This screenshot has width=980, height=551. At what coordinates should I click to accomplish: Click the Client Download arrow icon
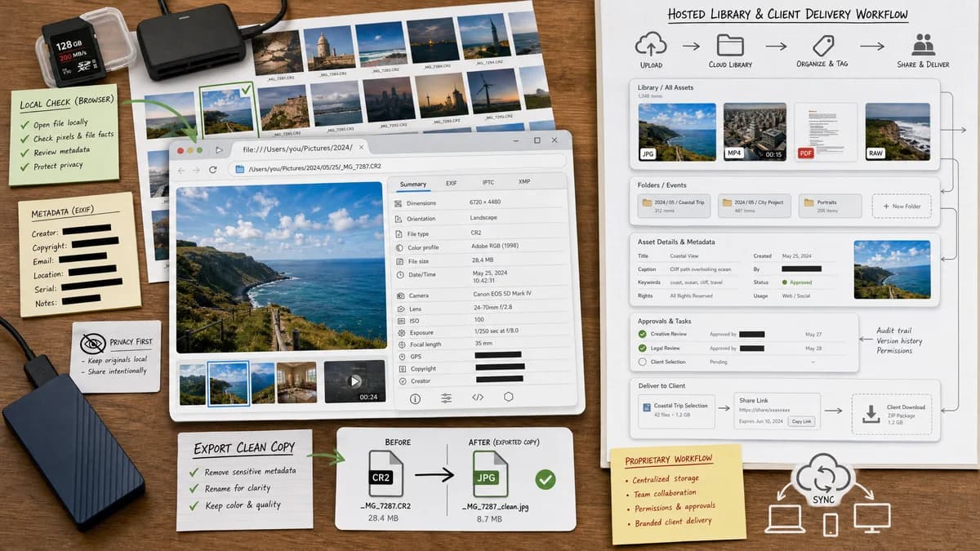[x=870, y=415]
